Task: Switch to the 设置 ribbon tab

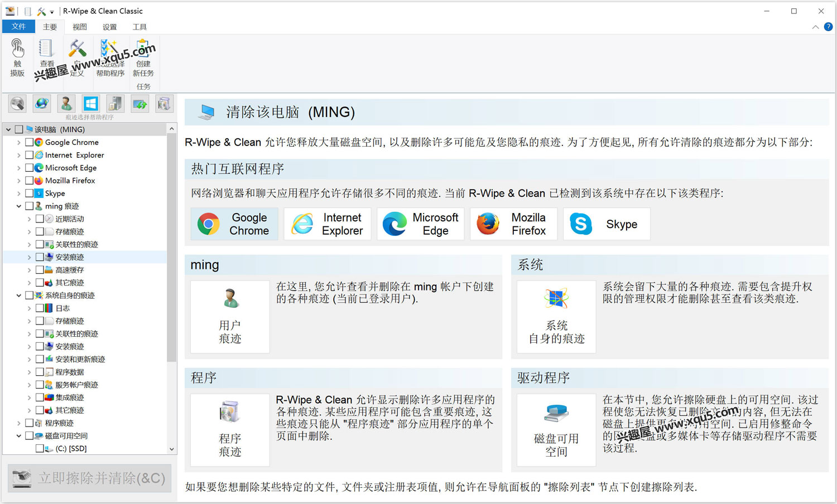Action: pos(110,27)
